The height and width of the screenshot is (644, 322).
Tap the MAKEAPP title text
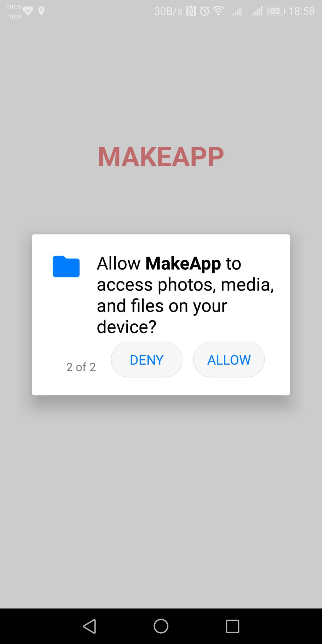coord(161,157)
